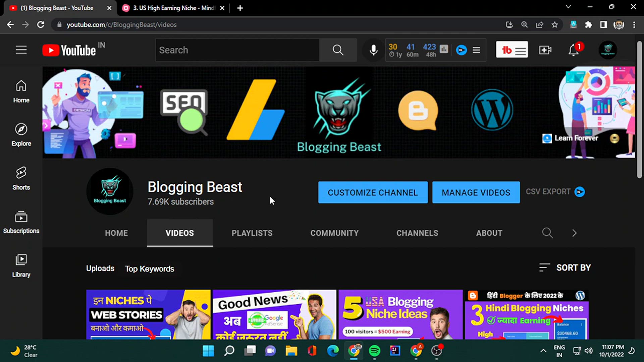Screen dimensions: 644x362
Task: Click the Create video camera icon
Action: click(545, 50)
